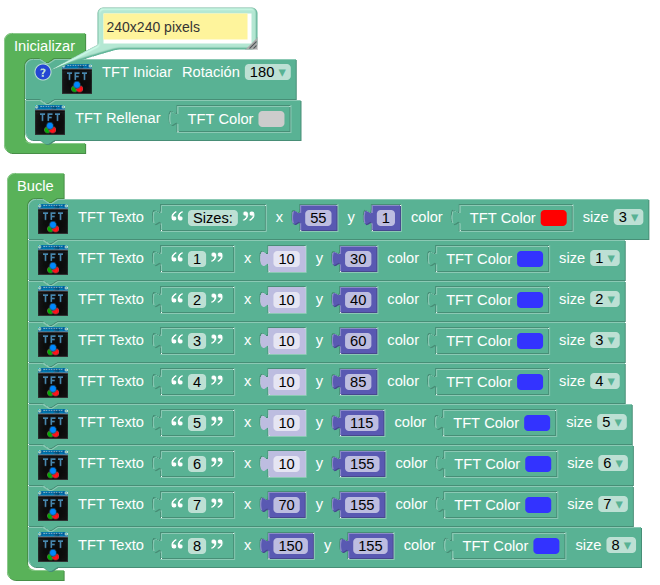Click the red color swatch on Sizes row
660x585 pixels.
[554, 218]
